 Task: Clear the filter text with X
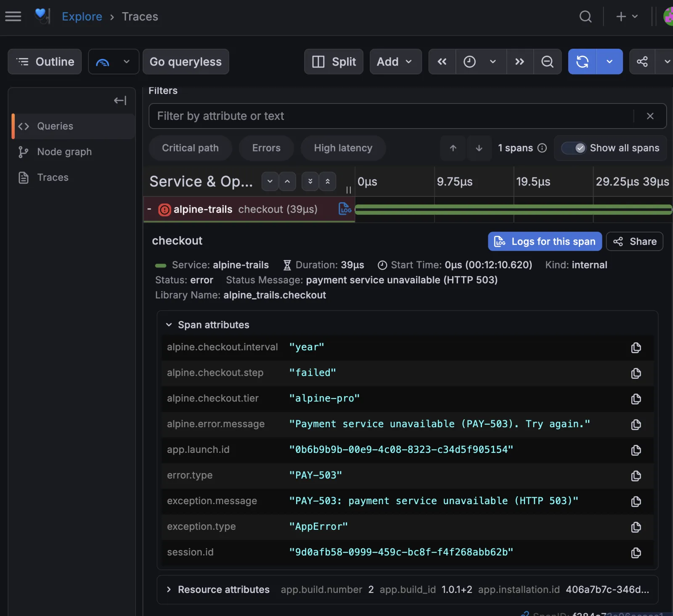coord(650,116)
